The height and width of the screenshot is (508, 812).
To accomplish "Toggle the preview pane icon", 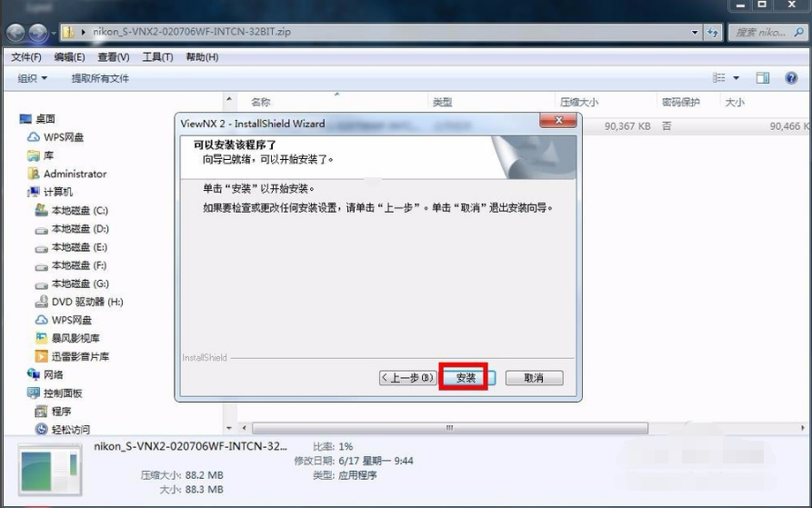I will 763,78.
